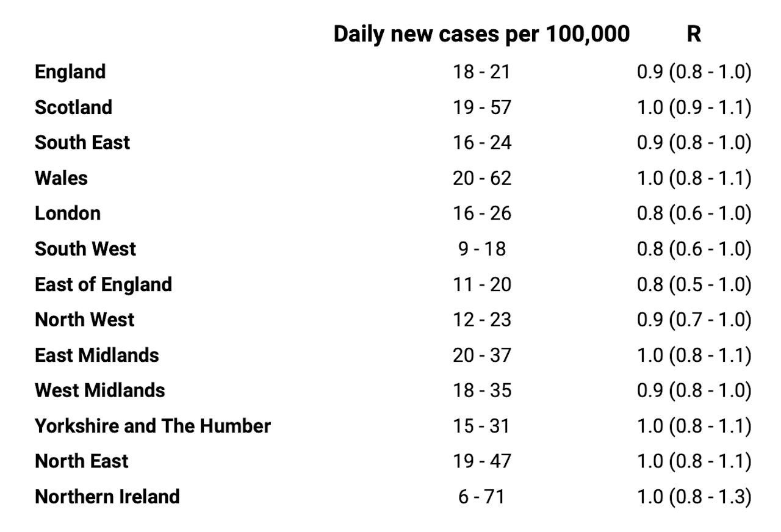
Task: Click the Daily new cases per 100,000 header
Action: [x=481, y=35]
